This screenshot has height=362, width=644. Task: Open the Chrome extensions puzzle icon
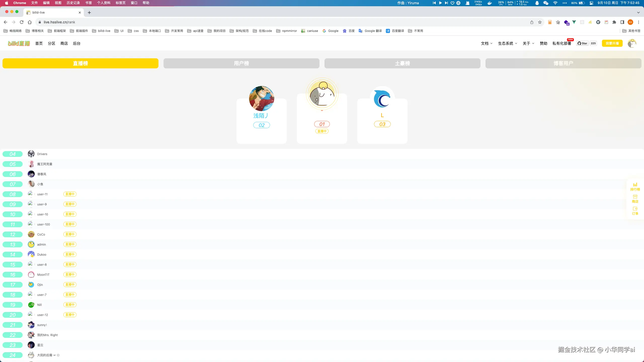pos(614,22)
